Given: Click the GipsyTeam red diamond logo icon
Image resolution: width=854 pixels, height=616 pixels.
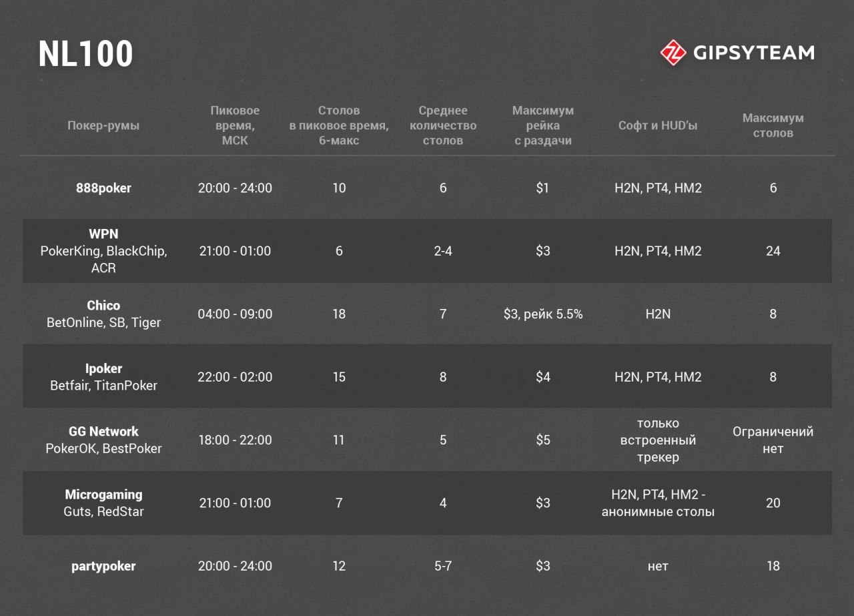Looking at the screenshot, I should 673,52.
